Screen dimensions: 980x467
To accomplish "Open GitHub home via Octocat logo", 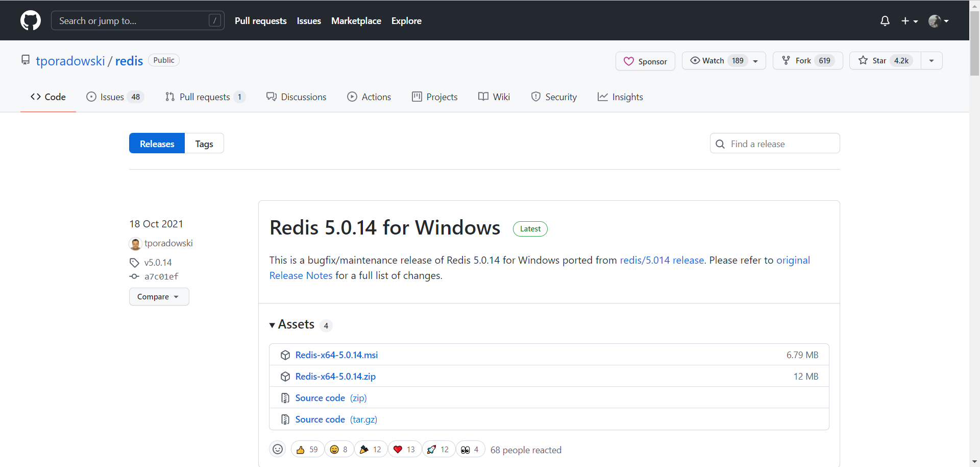I will pos(31,21).
